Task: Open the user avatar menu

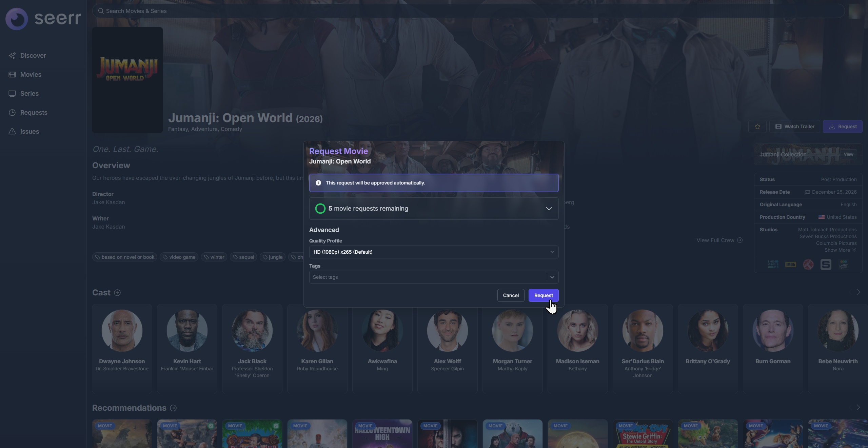Action: coord(855,11)
